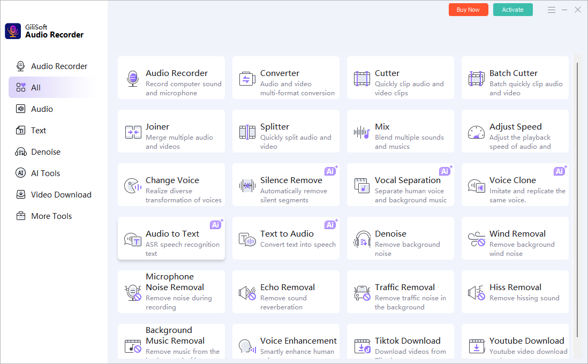Open the hamburger menu in title bar
Viewport: 588px width, 364px height.
click(x=552, y=10)
